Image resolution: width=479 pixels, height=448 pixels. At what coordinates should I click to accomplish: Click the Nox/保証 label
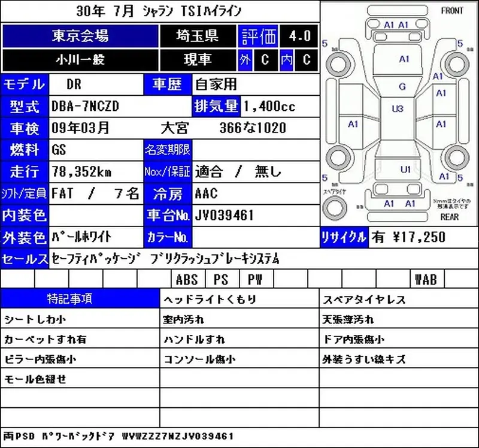[x=168, y=172]
